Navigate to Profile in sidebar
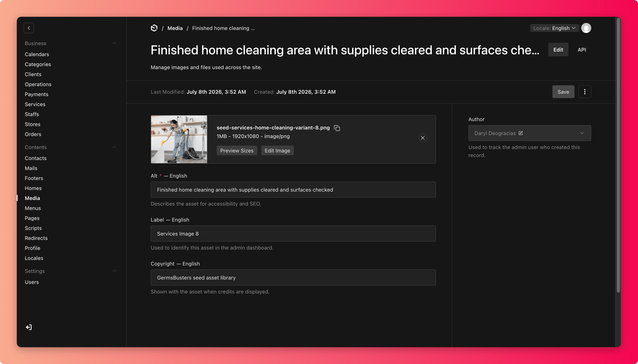Image resolution: width=638 pixels, height=364 pixels. coord(33,248)
